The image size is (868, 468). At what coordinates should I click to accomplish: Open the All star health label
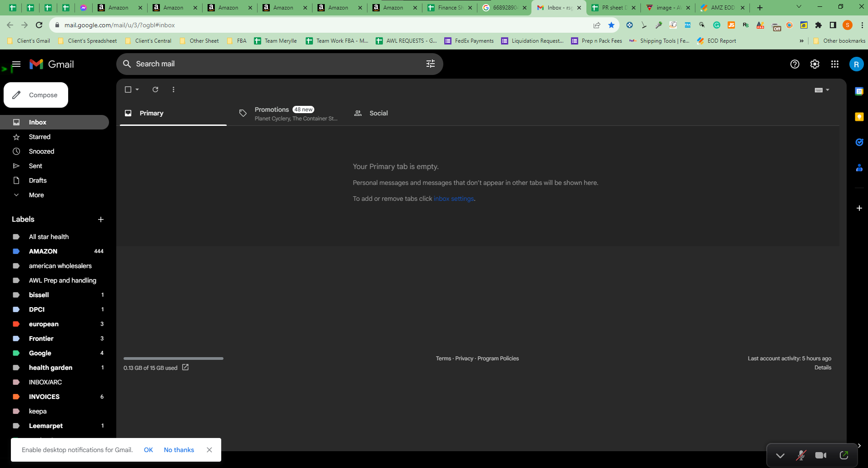click(x=55, y=237)
